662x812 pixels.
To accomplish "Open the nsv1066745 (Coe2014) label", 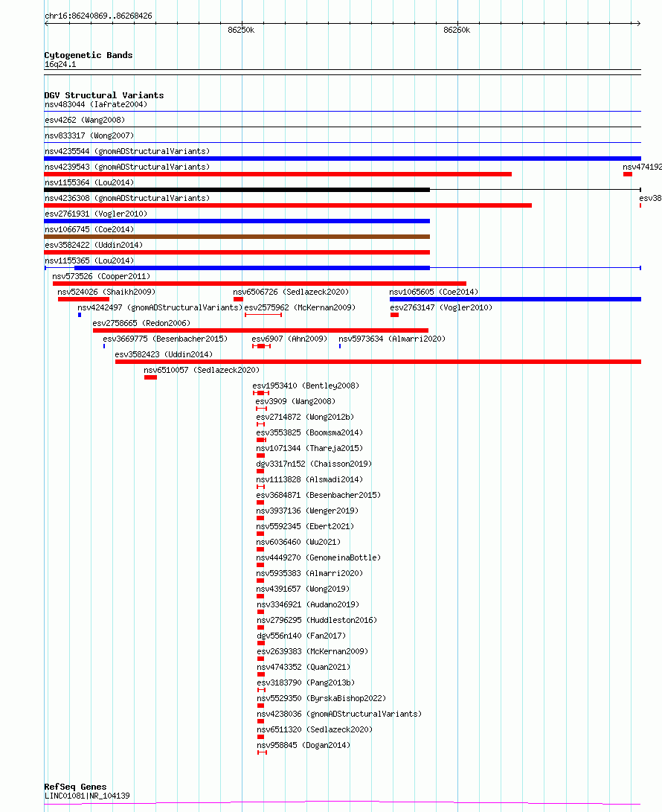I will click(89, 229).
